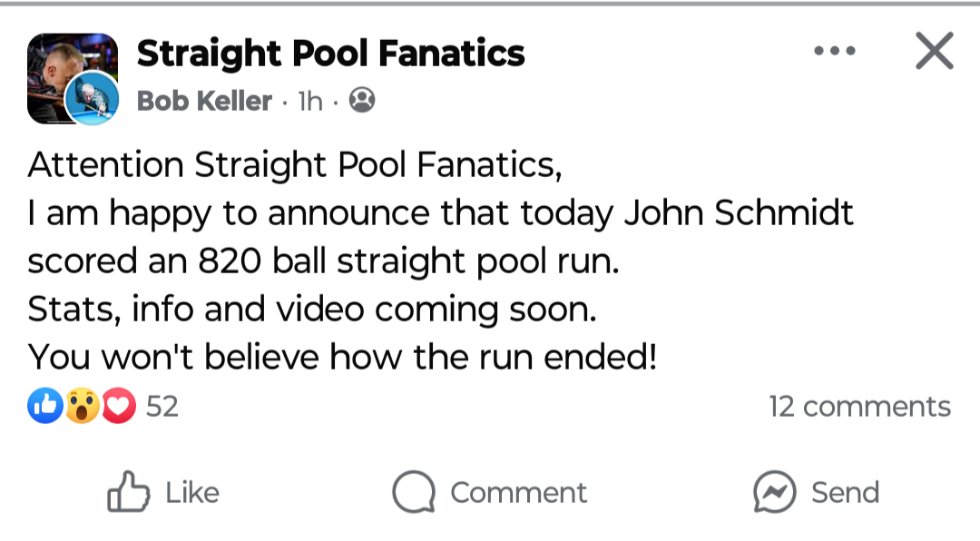The height and width of the screenshot is (541, 980).
Task: Click the blue thumbs-up reaction icon
Action: point(45,407)
